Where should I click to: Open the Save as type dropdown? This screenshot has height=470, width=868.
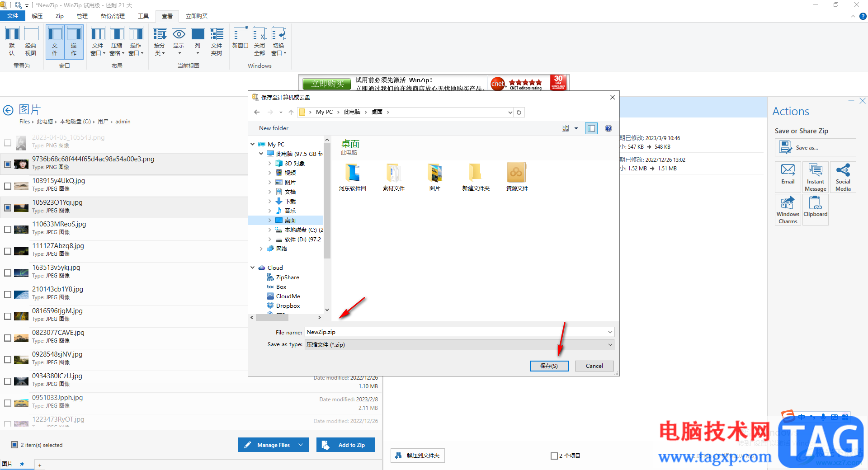(x=610, y=345)
